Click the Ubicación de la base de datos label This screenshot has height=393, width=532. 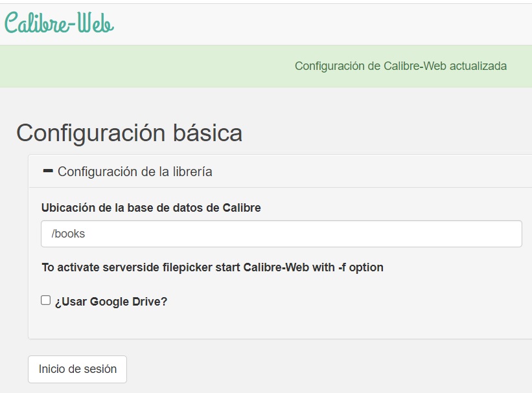pos(151,208)
